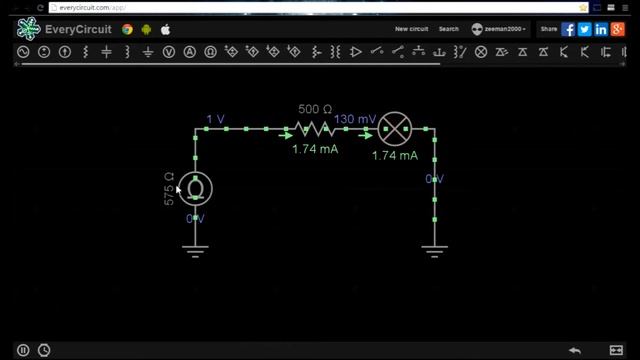Screen dimensions: 640x360
Task: Click the lamp's 1.74 mA current label
Action: click(x=395, y=156)
